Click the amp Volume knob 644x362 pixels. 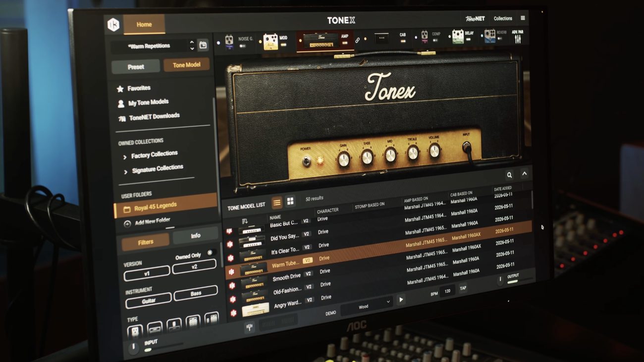click(x=434, y=151)
